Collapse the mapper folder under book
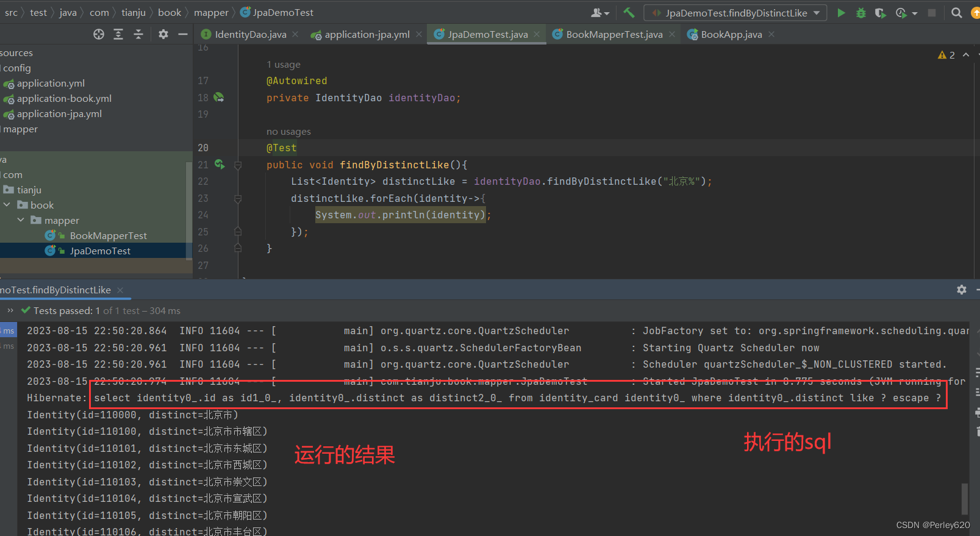 tap(21, 220)
